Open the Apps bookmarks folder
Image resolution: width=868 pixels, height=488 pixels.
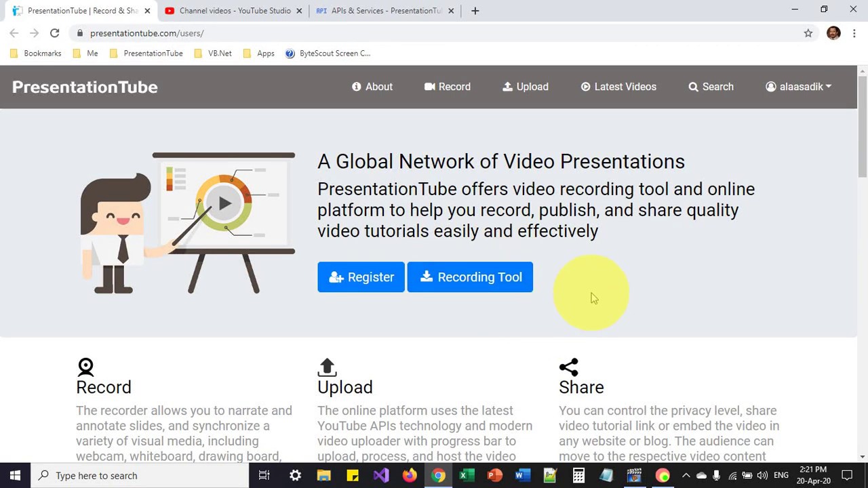258,54
